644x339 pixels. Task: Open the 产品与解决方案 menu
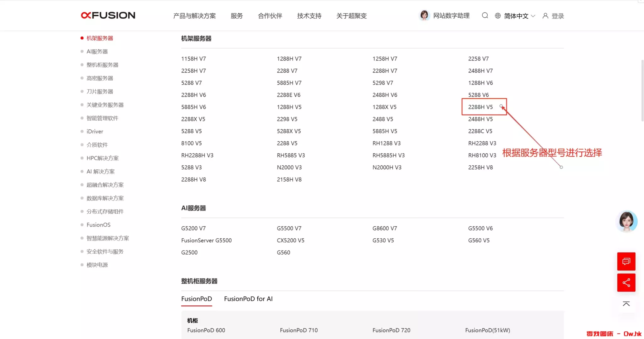(x=194, y=16)
